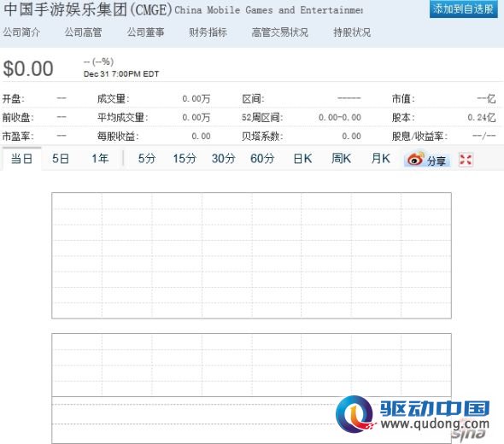Click the $0.00 stock price
Screen dimensions: 504x444
(28, 68)
